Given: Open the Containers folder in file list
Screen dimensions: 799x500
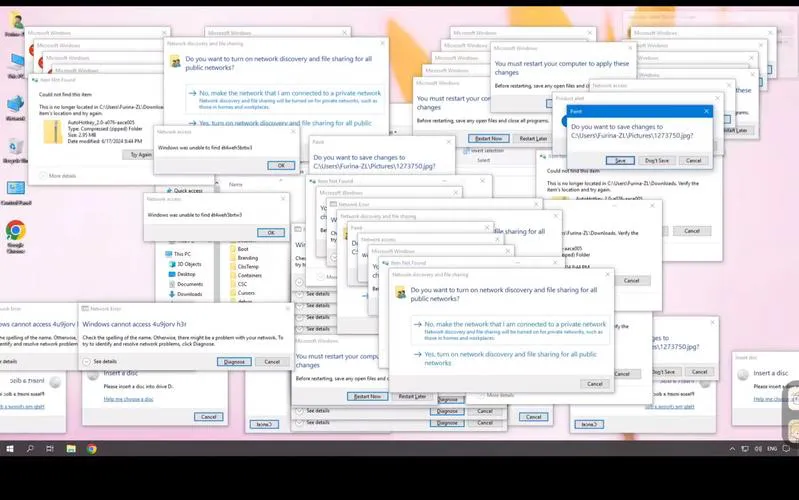Looking at the screenshot, I should (246, 275).
